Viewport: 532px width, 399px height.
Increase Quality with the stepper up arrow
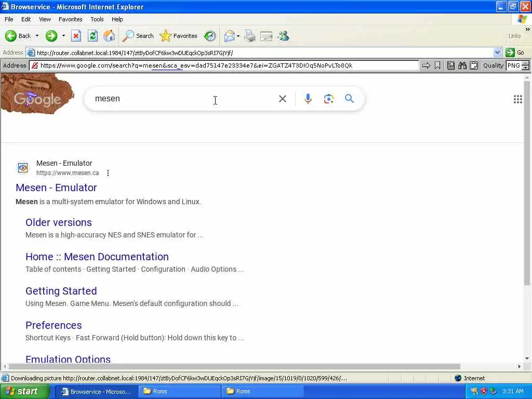(x=526, y=63)
